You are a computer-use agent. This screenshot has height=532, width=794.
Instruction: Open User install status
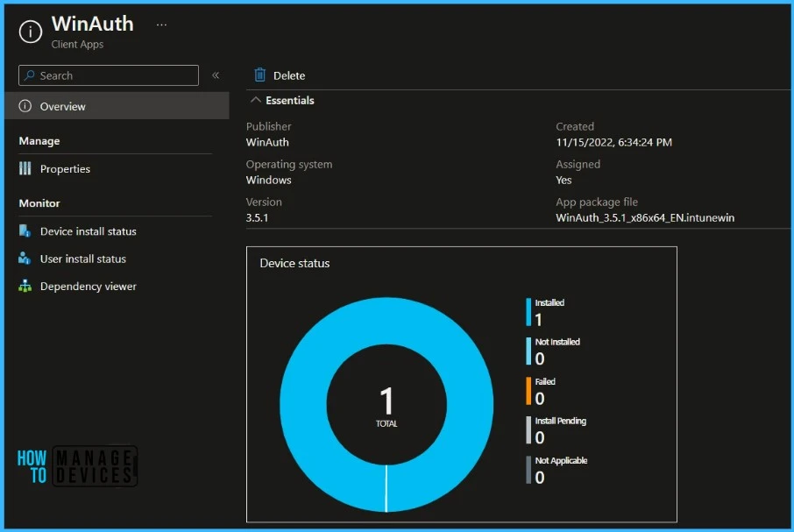pos(83,259)
